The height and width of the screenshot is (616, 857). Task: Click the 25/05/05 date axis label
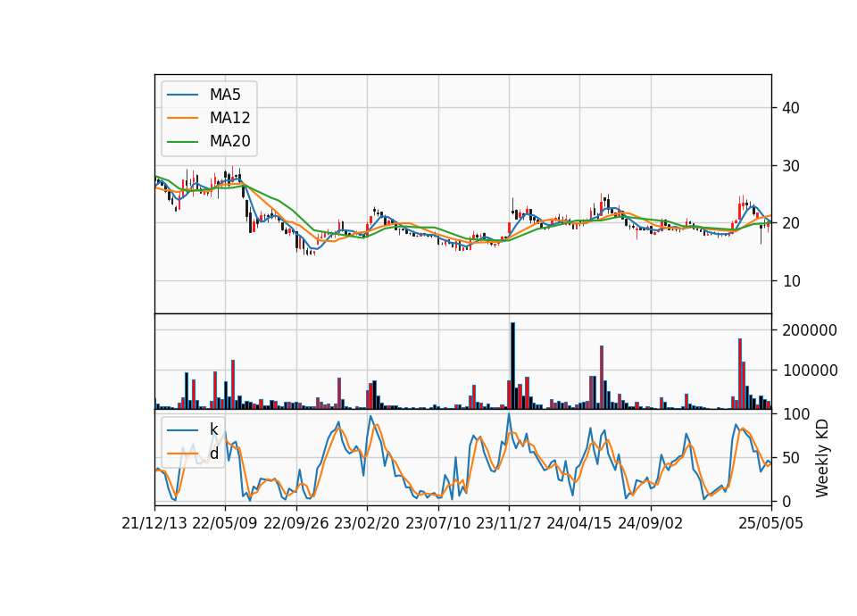click(x=771, y=523)
